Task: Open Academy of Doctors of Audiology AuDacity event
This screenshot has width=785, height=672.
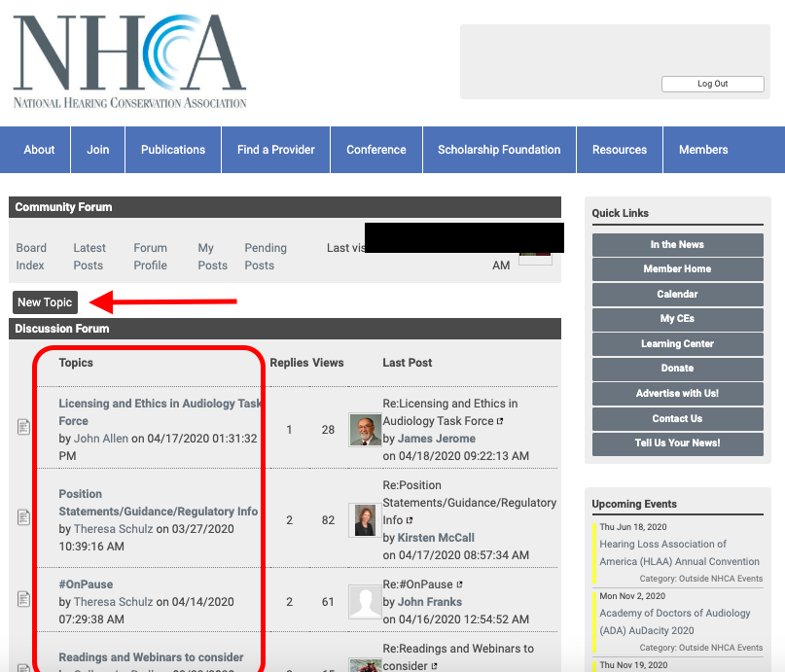Action: [x=675, y=622]
